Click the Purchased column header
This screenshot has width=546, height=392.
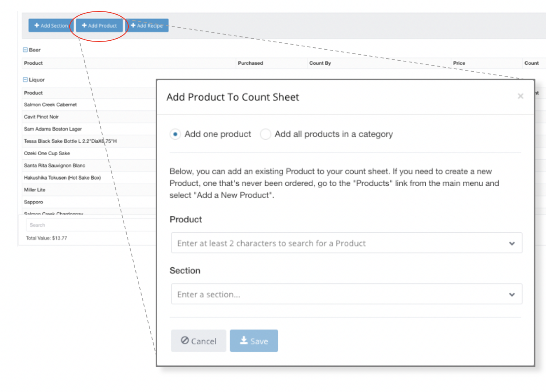coord(251,63)
